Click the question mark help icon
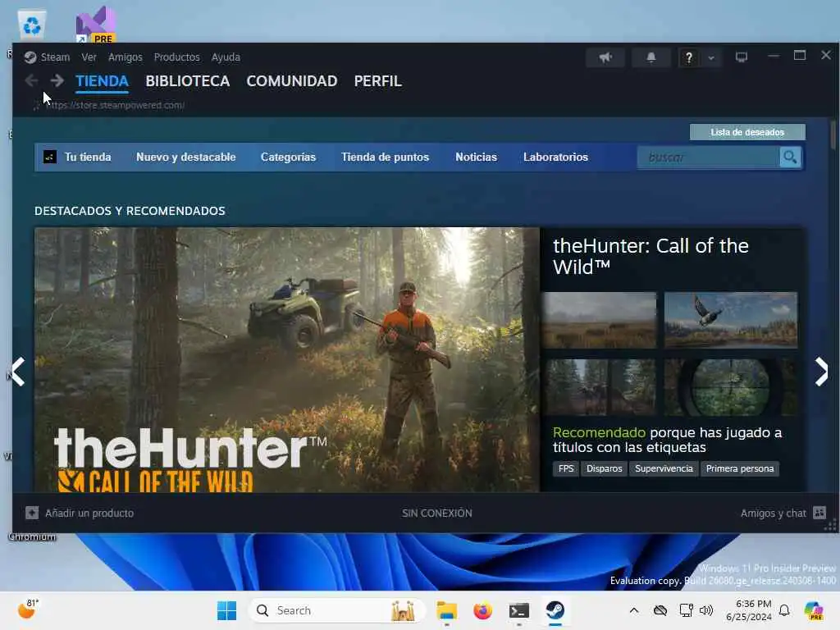The height and width of the screenshot is (630, 840). [x=689, y=57]
